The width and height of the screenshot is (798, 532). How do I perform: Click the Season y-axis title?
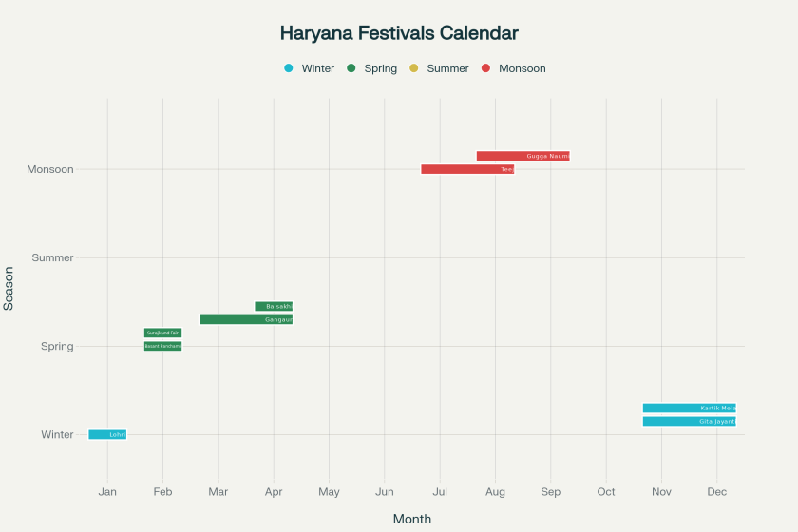tap(9, 288)
